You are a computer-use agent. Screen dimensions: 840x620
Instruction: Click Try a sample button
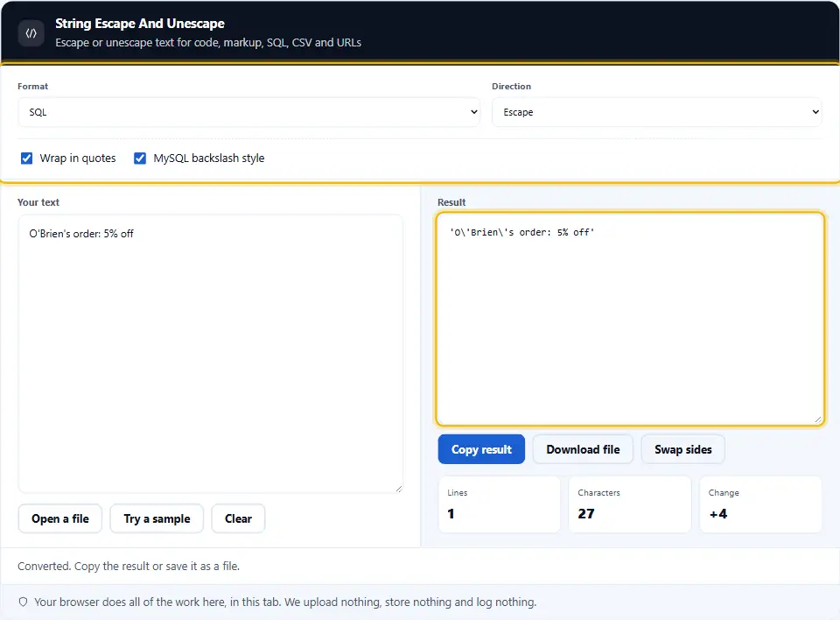click(x=157, y=518)
